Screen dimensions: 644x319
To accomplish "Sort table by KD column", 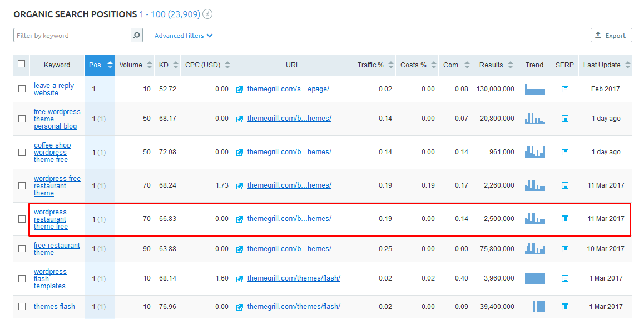I will pyautogui.click(x=168, y=65).
